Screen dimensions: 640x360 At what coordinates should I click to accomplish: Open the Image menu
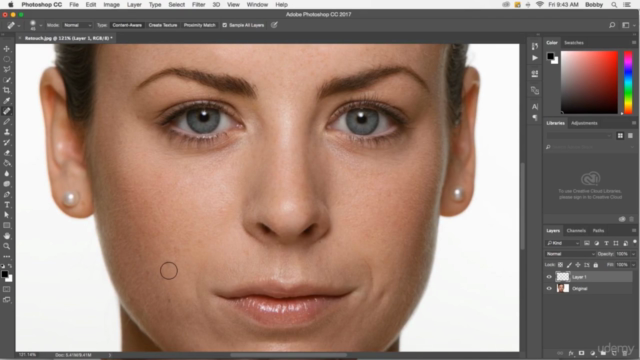111,4
